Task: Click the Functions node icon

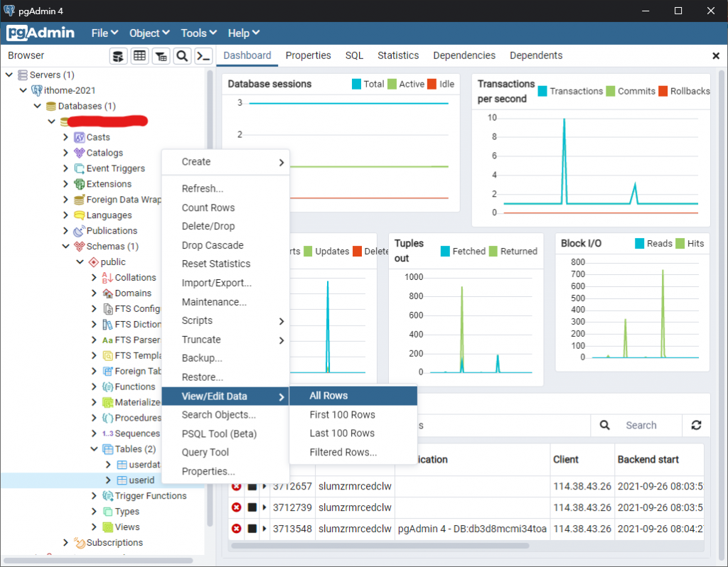Action: pyautogui.click(x=108, y=387)
